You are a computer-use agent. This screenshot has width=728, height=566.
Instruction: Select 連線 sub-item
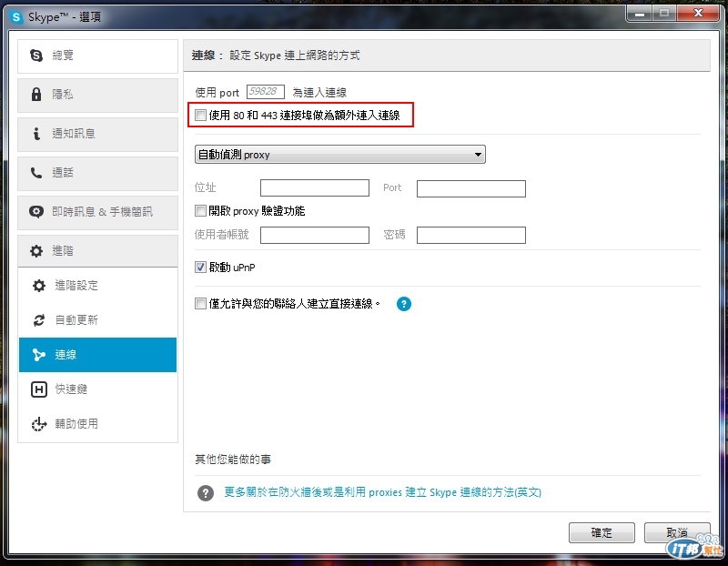click(x=97, y=355)
